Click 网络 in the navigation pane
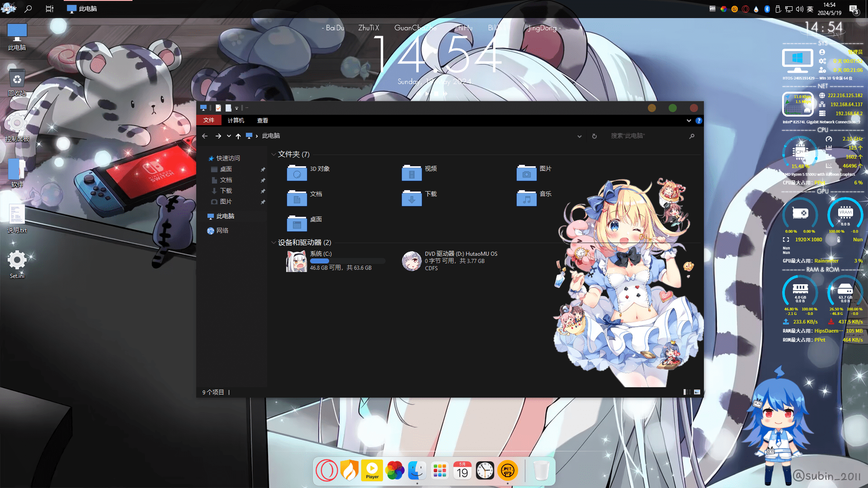 222,230
